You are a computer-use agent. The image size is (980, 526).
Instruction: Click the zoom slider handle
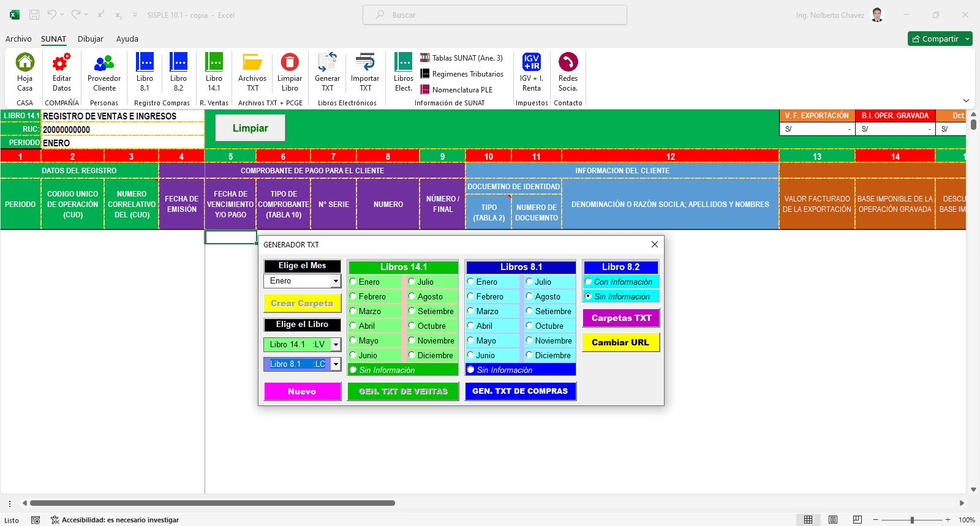(x=912, y=520)
